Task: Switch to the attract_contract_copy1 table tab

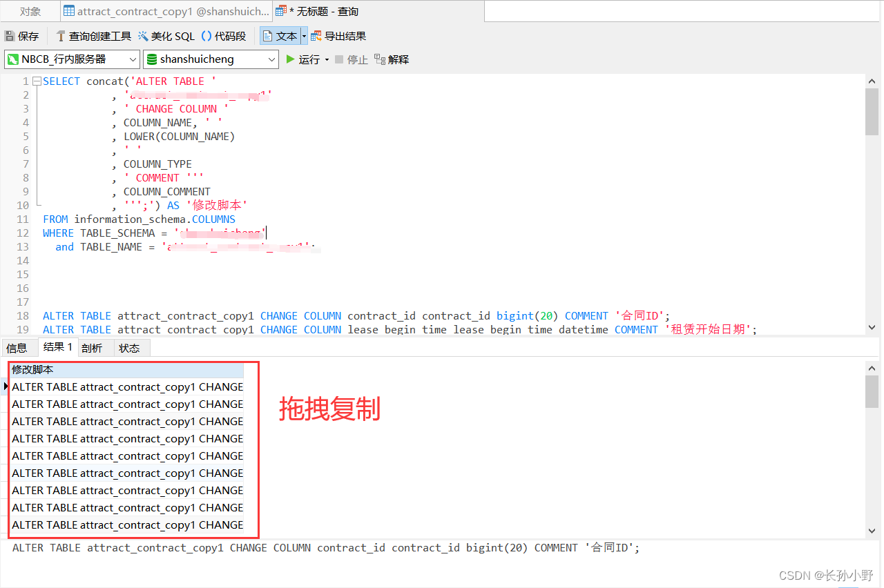Action: click(165, 11)
